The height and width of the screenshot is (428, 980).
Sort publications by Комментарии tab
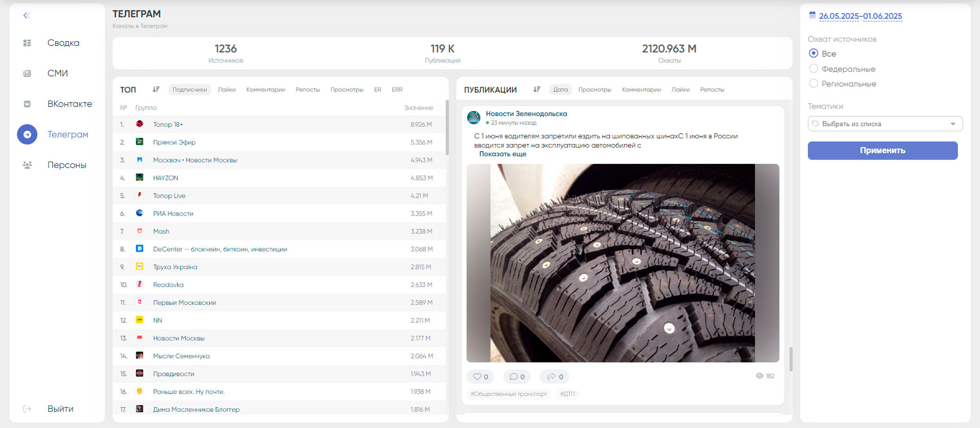point(641,90)
